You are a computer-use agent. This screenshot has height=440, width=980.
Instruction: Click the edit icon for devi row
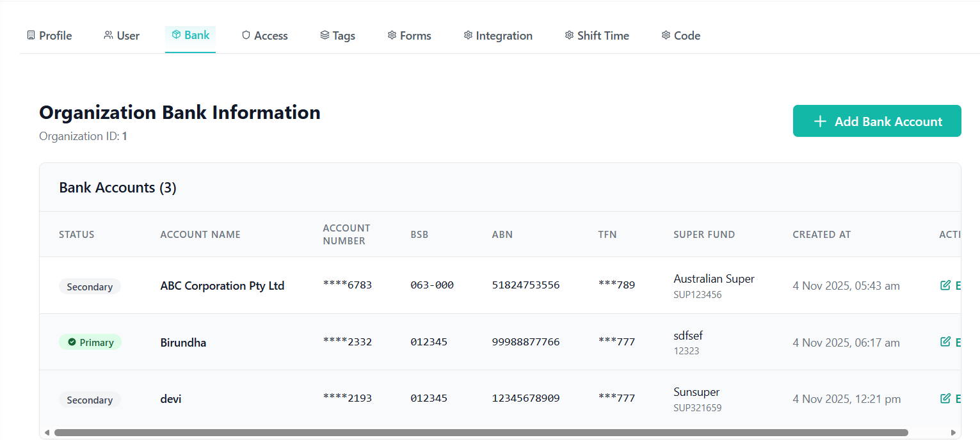[x=945, y=398]
